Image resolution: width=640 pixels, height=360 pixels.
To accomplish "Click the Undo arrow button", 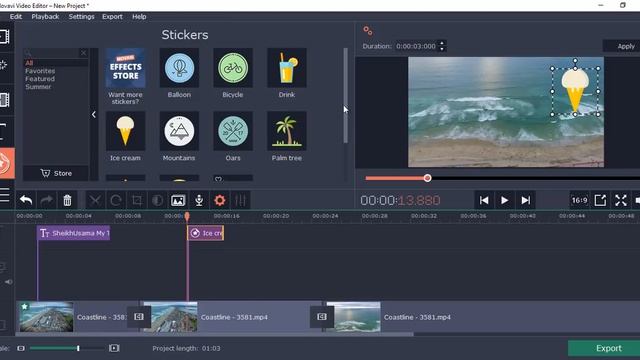I will point(26,200).
